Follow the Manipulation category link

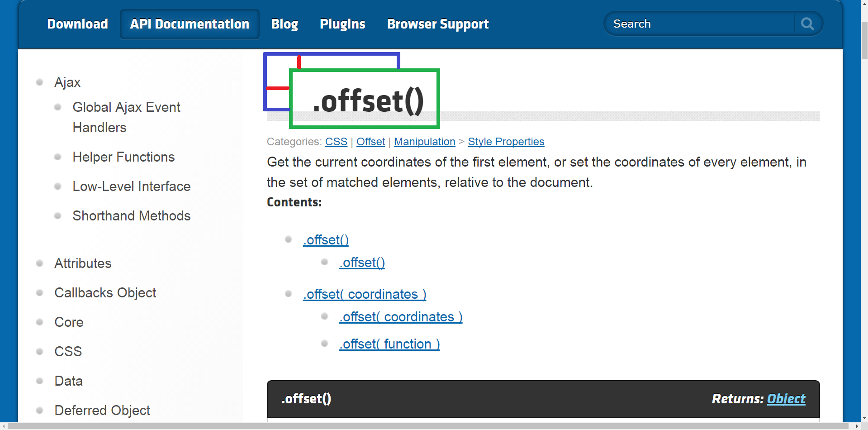click(x=424, y=142)
